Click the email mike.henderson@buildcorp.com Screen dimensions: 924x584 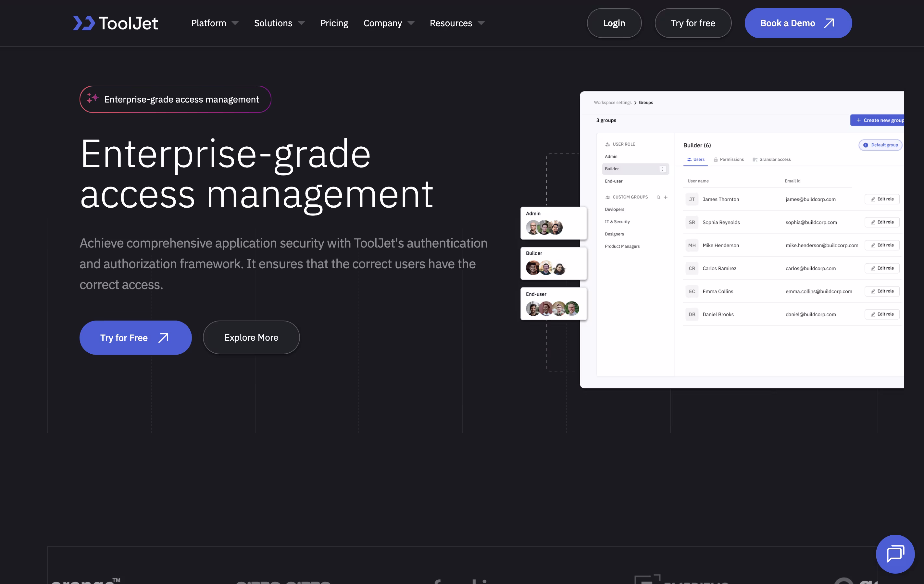click(x=821, y=245)
